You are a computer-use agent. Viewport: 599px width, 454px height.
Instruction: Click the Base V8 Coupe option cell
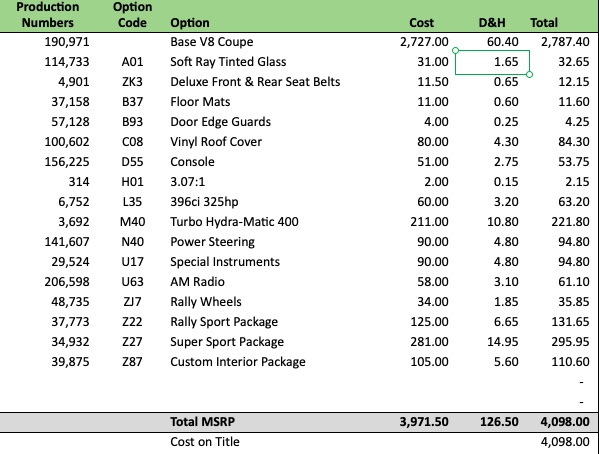click(212, 42)
